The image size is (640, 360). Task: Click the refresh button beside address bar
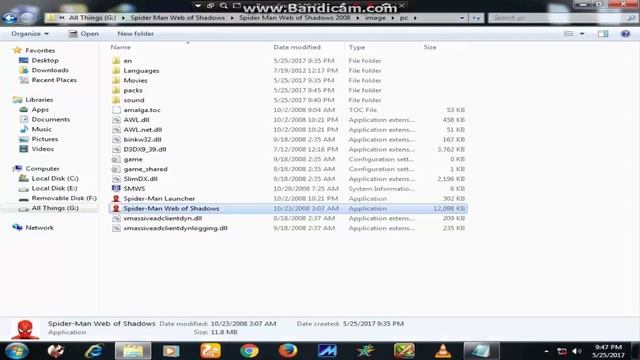[x=476, y=18]
